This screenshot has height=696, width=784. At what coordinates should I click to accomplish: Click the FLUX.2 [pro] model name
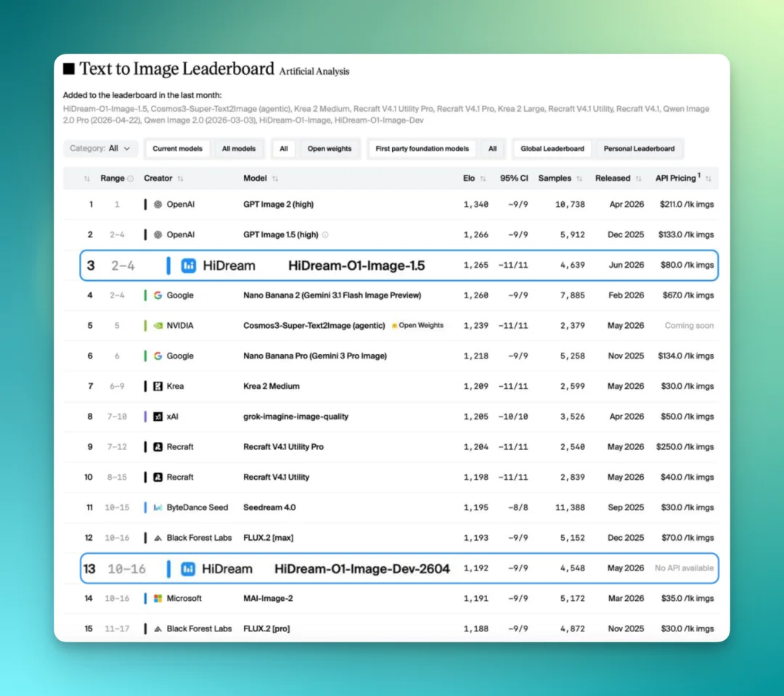(266, 629)
